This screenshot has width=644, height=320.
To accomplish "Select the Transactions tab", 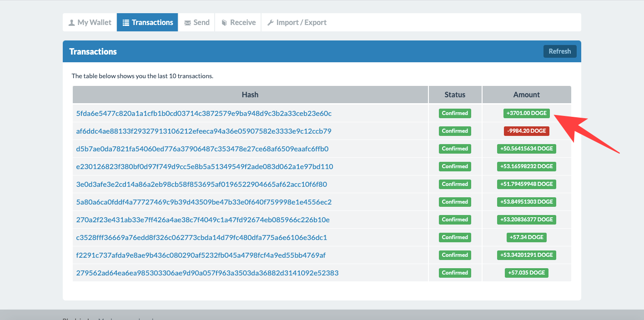I will tap(147, 22).
